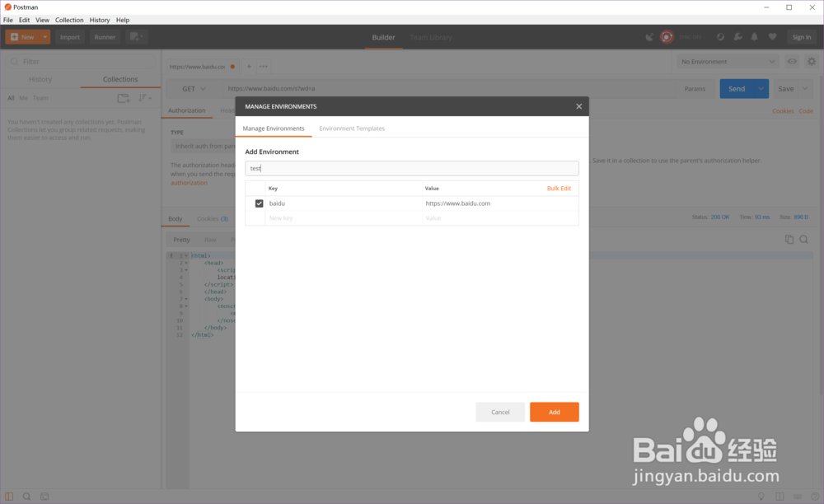
Task: Open the Collection menu
Action: tap(69, 20)
